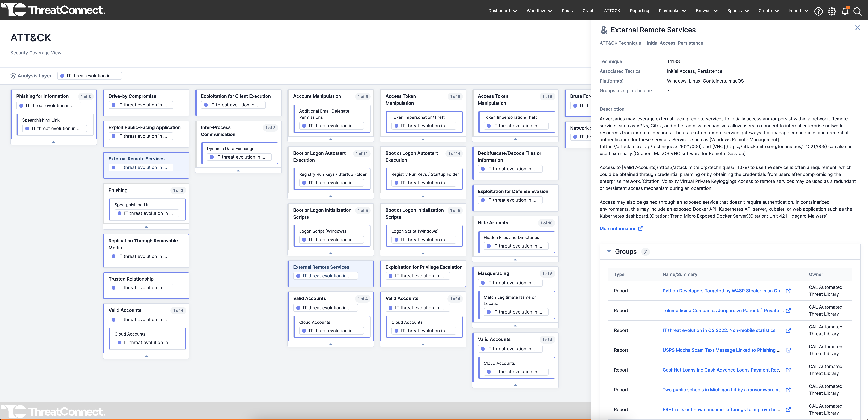868x420 pixels.
Task: Open ESET rolls out new consumer offerings link
Action: point(721,410)
